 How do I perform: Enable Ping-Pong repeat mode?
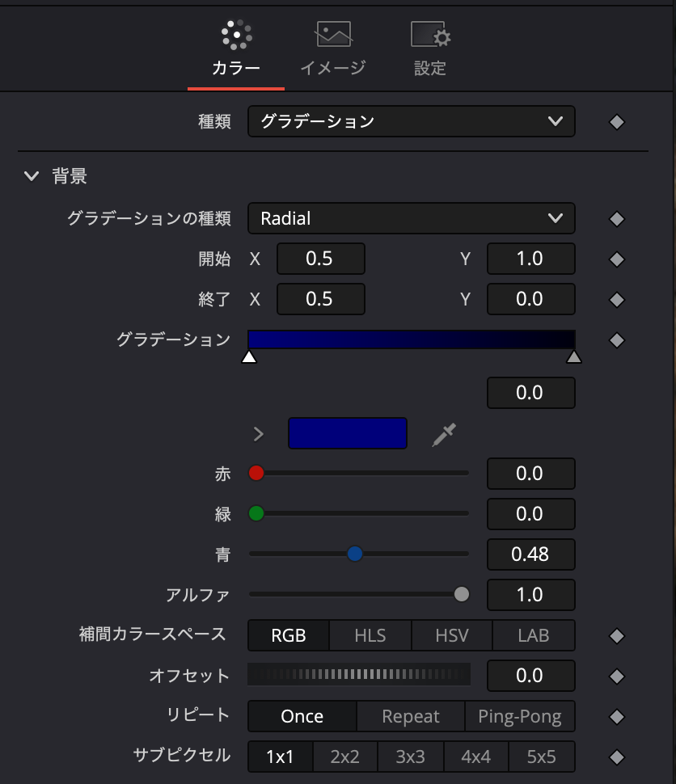520,716
